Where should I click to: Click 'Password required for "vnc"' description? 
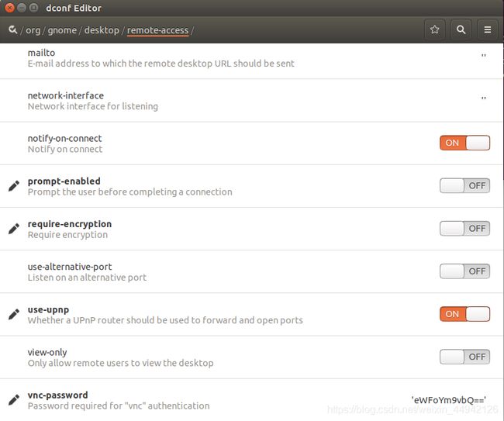[119, 406]
